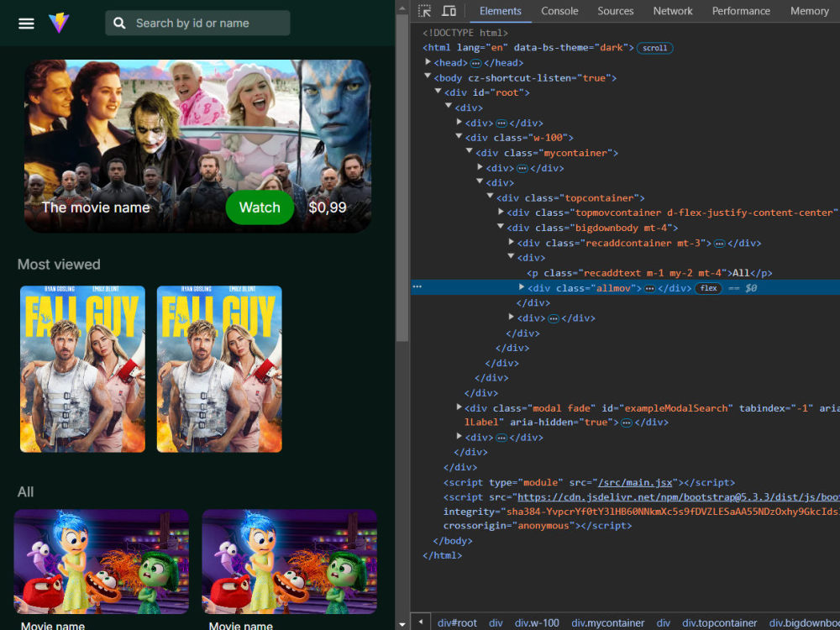Toggle the flex badge on the allmov div
This screenshot has width=840, height=630.
tap(708, 288)
